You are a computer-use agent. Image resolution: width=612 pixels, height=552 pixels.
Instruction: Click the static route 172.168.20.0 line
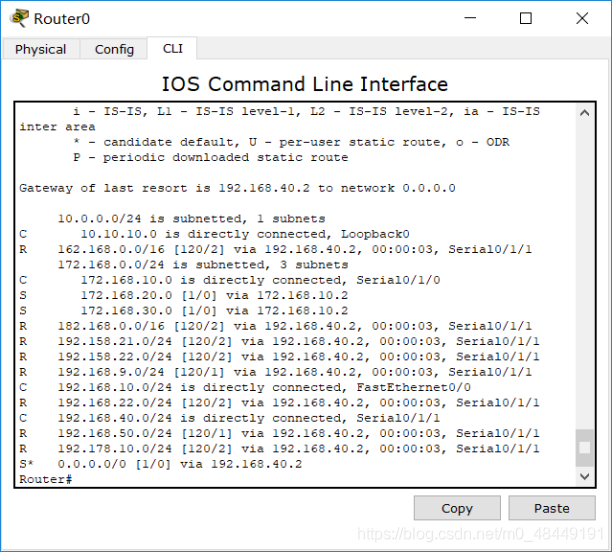pyautogui.click(x=183, y=296)
